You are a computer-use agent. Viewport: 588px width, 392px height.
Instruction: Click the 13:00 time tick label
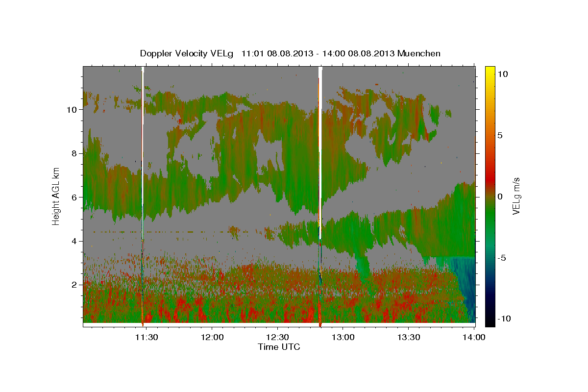pyautogui.click(x=343, y=337)
